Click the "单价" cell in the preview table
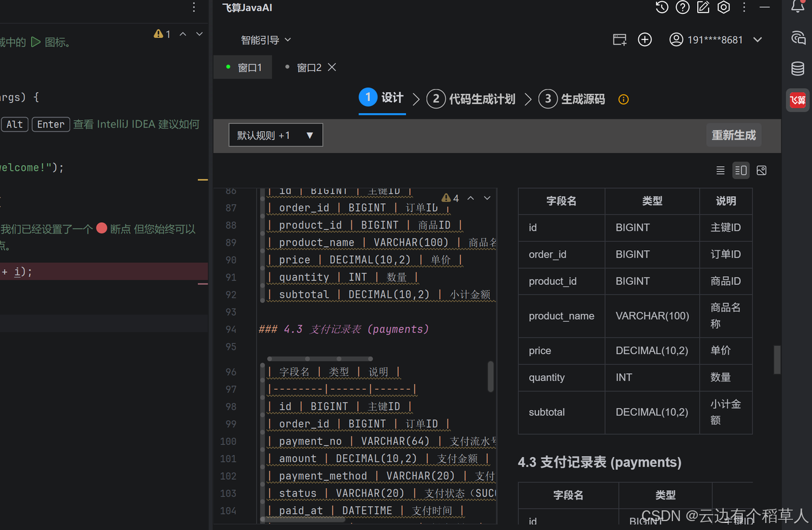 (726, 350)
